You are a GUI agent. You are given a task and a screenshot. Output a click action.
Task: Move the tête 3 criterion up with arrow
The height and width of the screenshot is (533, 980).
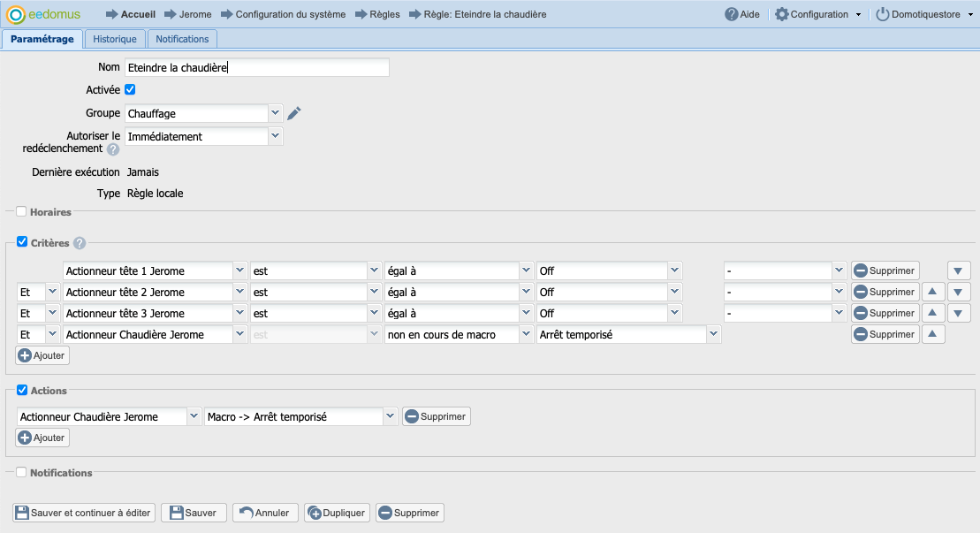pos(933,313)
